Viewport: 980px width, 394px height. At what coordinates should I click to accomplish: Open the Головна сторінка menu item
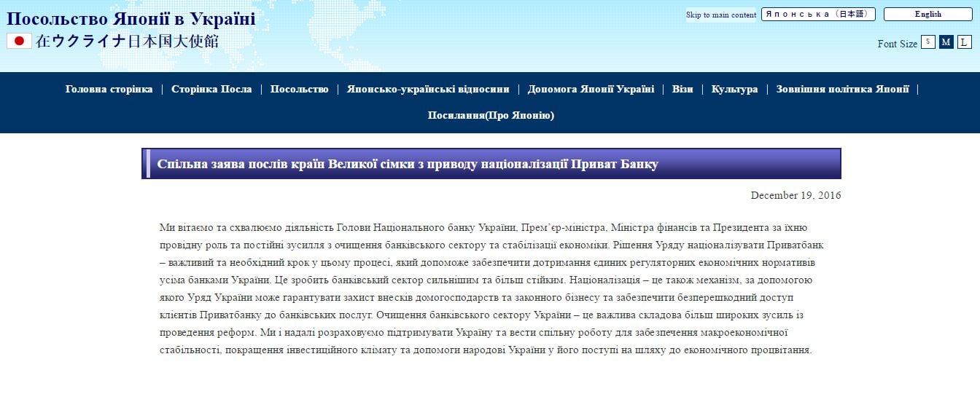tap(109, 90)
